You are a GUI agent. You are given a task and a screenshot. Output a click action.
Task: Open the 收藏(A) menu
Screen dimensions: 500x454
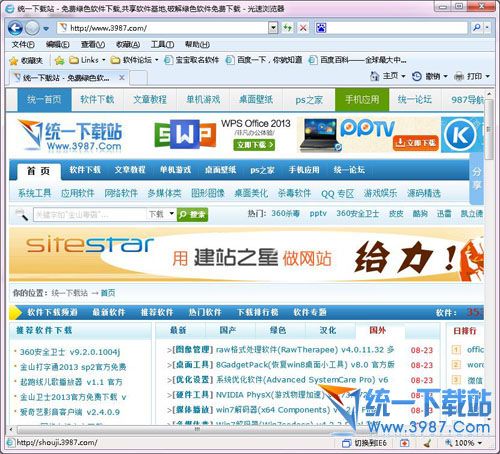point(128,44)
